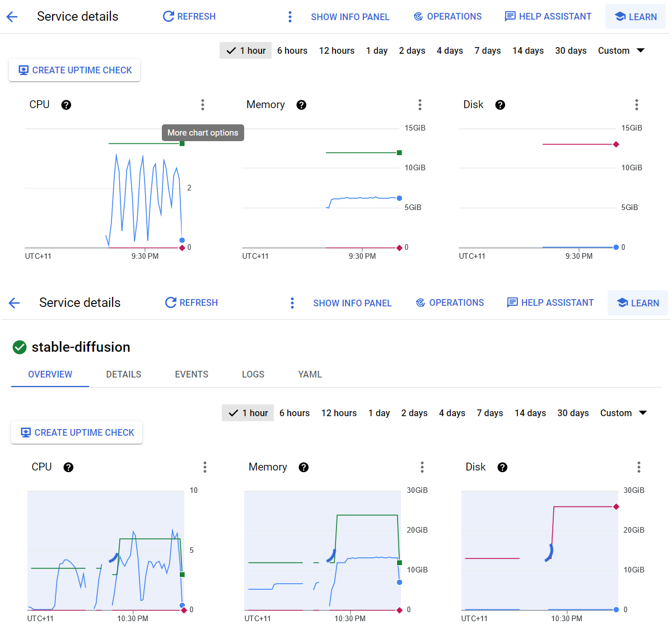This screenshot has height=643, width=672.
Task: Select 30 days in lower time selector
Action: [573, 413]
